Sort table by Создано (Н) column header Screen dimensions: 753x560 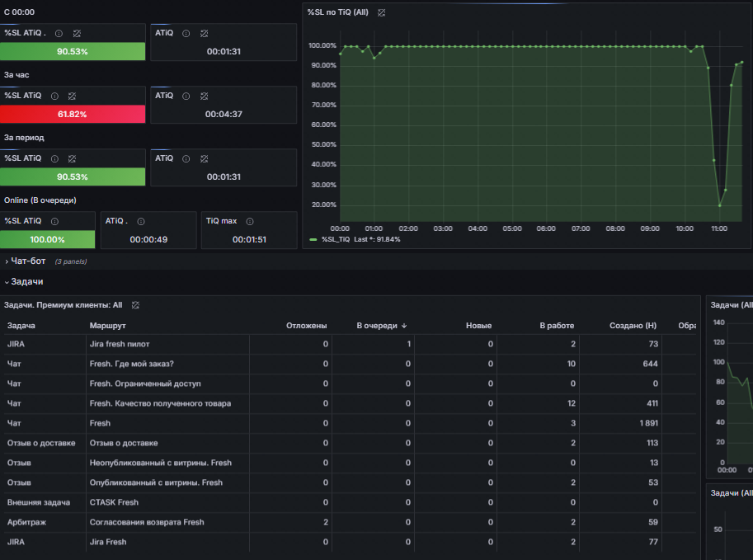point(633,326)
